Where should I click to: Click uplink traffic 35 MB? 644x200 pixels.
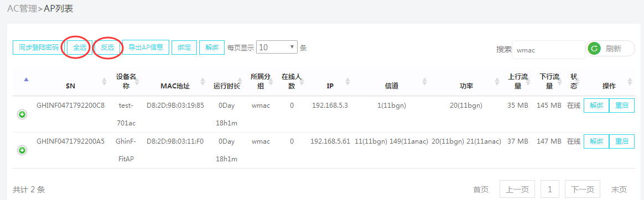[517, 106]
